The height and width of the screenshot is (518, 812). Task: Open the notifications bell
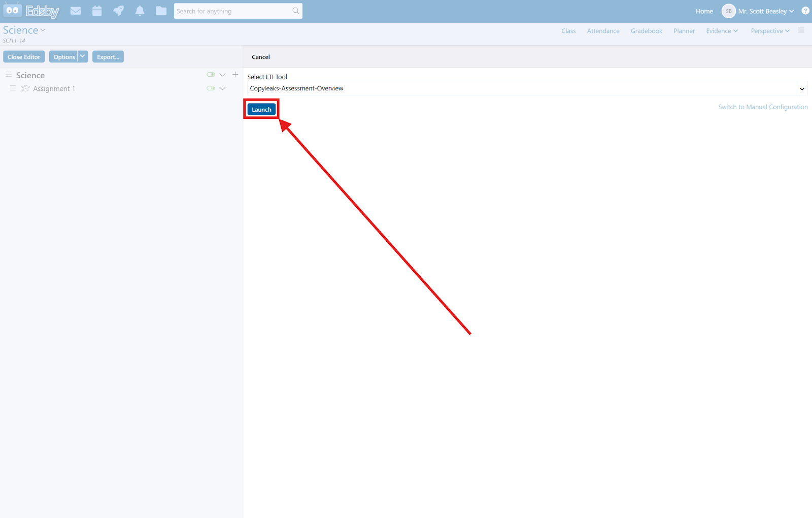140,11
